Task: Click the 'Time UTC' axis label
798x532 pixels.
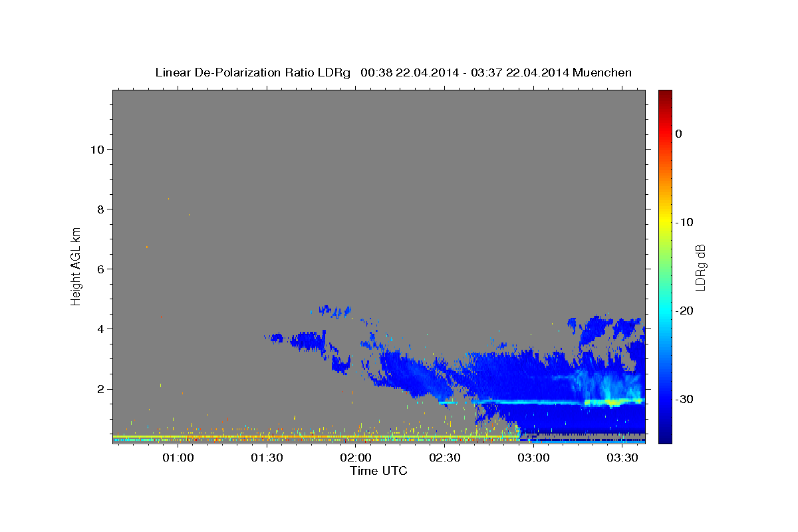Action: click(378, 471)
